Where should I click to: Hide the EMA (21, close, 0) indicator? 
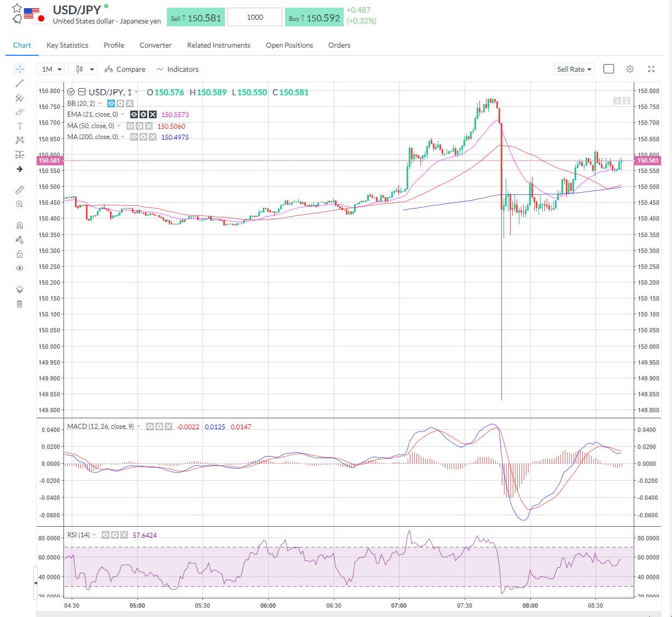click(134, 114)
